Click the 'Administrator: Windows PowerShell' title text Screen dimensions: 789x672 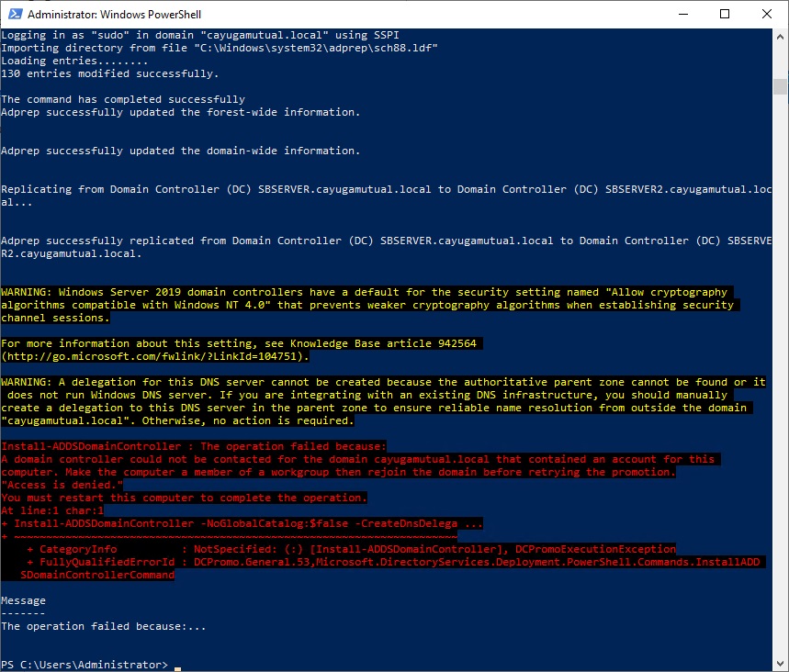point(114,15)
